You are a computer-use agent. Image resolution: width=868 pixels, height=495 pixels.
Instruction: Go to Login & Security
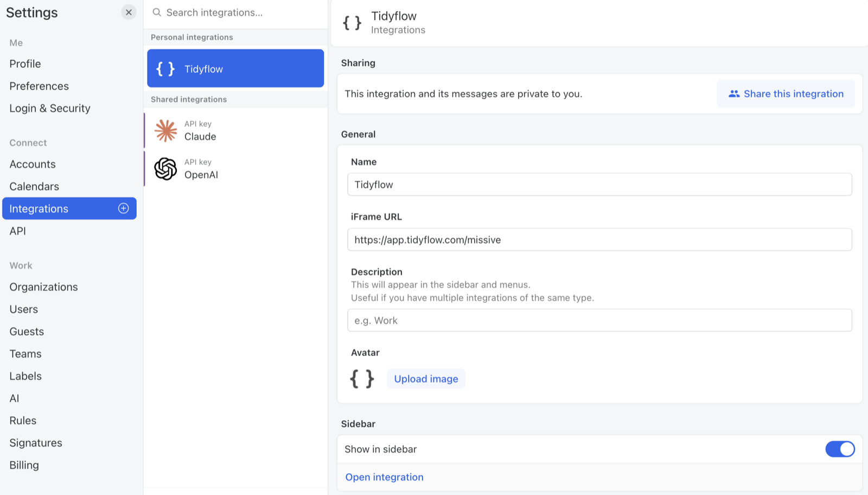[x=50, y=109]
